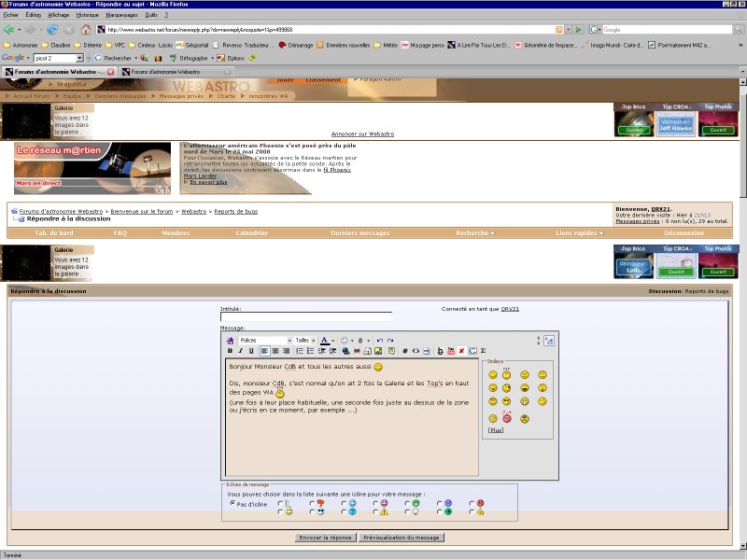Select the 'Pas d'icône' radio button
Screen dimensions: 747x560
pyautogui.click(x=233, y=503)
